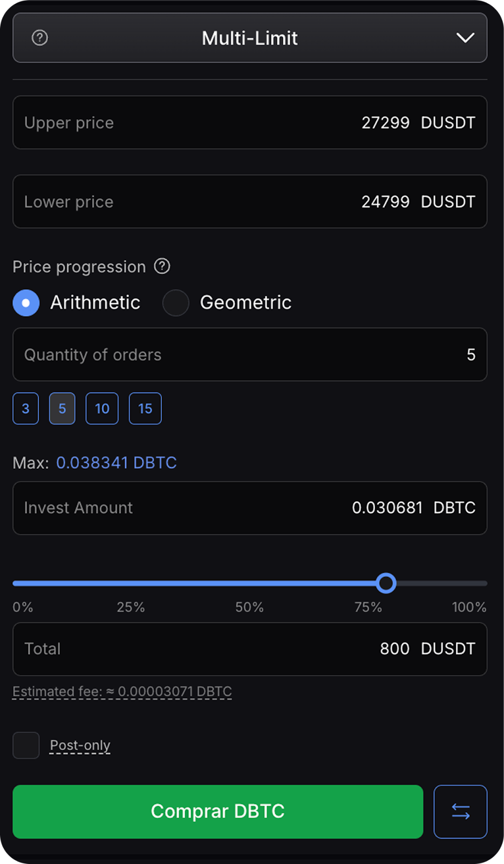Select the 15 orders preset

pos(145,409)
